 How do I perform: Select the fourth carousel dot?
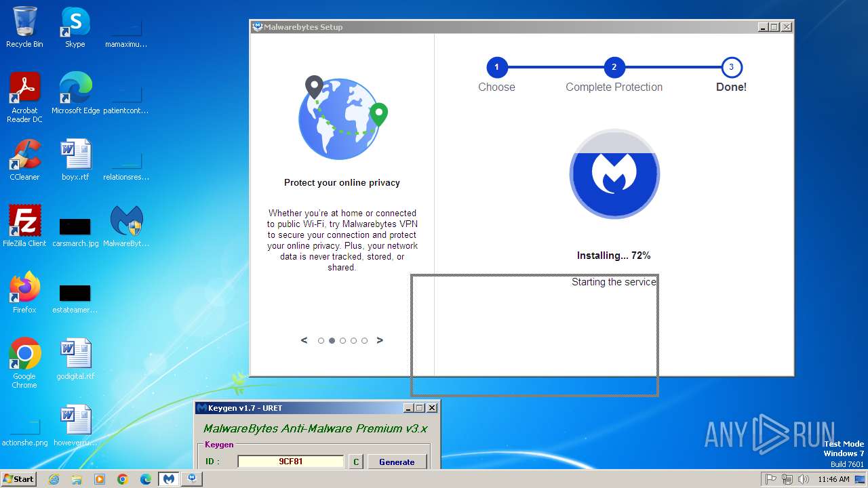point(353,341)
